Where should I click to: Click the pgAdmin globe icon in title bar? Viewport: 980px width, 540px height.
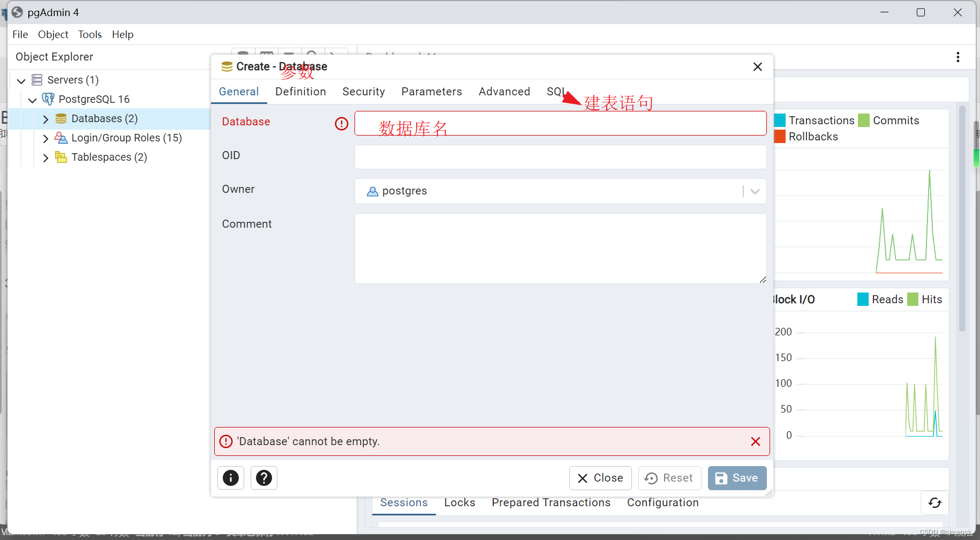pyautogui.click(x=17, y=12)
